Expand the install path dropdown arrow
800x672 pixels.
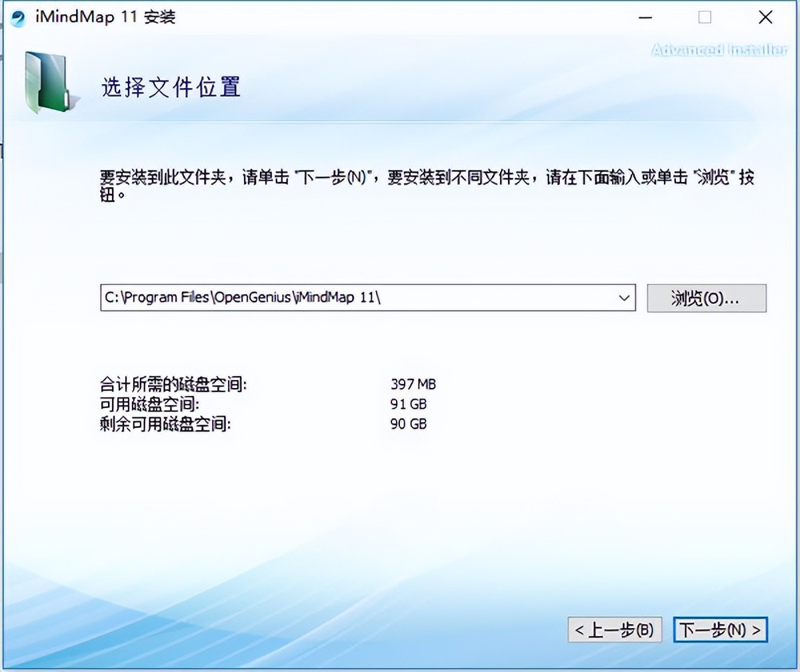coord(624,298)
